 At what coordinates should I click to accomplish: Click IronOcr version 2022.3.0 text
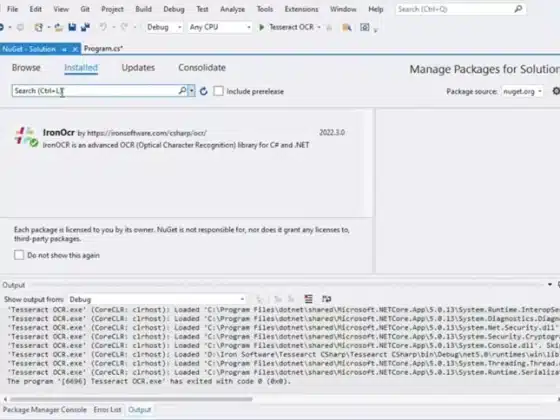(332, 132)
